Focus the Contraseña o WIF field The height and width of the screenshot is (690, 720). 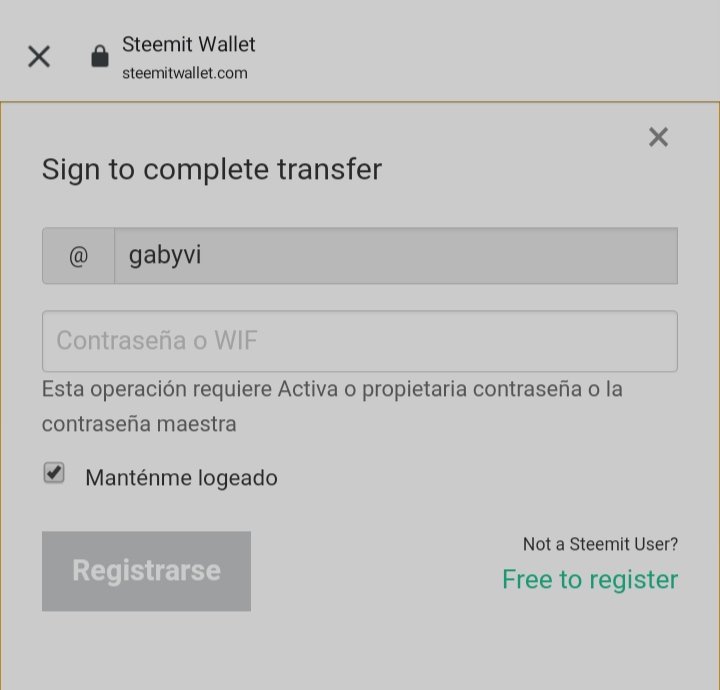pyautogui.click(x=360, y=341)
